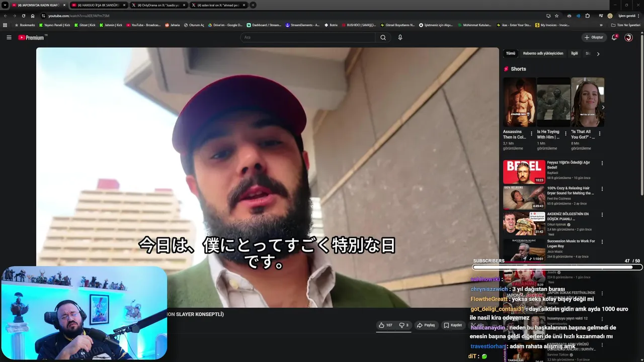The width and height of the screenshot is (644, 362).
Task: Open new browser tab with plus
Action: pos(253,5)
